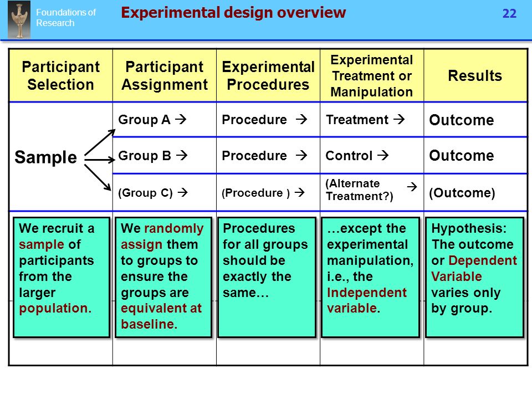Image resolution: width=532 pixels, height=399 pixels.
Task: Click the red 'Independent variable.' text
Action: [366, 300]
